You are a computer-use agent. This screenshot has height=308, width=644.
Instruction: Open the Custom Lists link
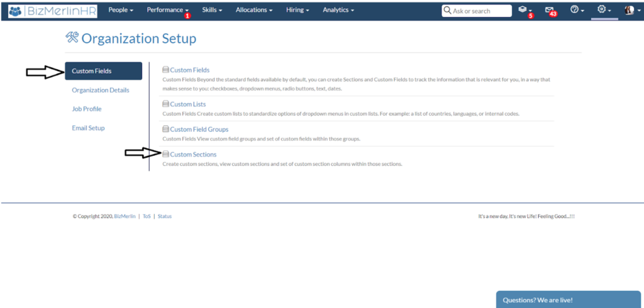point(188,104)
